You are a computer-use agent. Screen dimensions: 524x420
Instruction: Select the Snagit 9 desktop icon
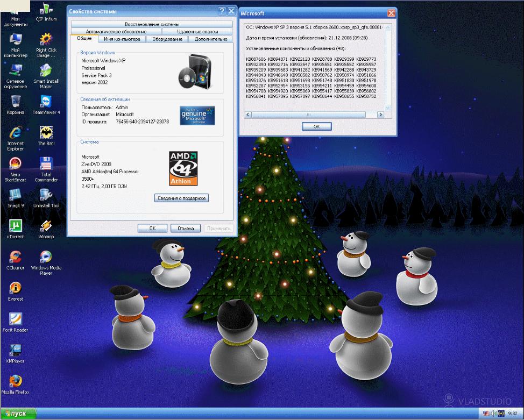coord(16,198)
